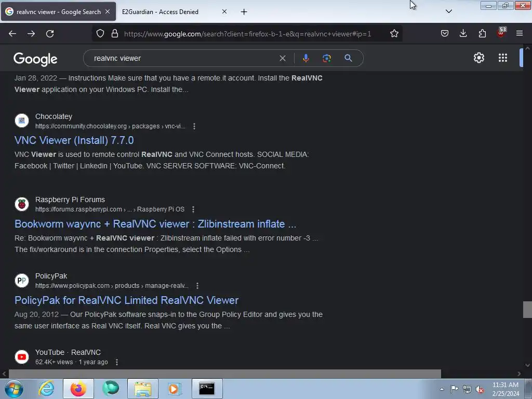Viewport: 532px width, 399px height.
Task: Start Google voice search microphone
Action: pyautogui.click(x=305, y=58)
